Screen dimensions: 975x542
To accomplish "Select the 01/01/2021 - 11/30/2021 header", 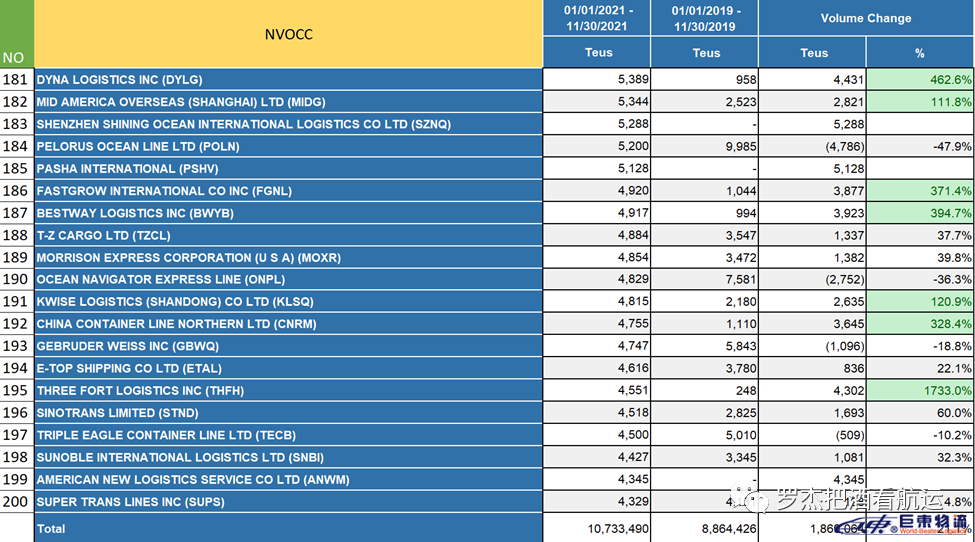I will tap(597, 18).
